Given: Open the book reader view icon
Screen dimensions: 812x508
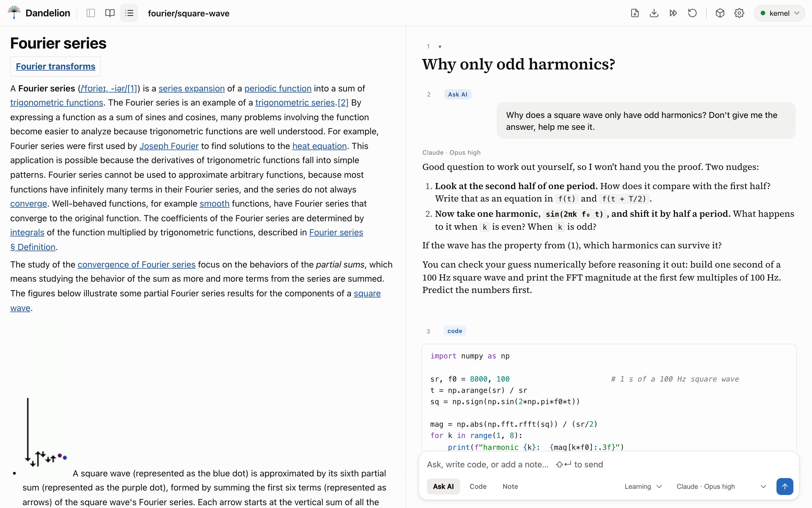Looking at the screenshot, I should [110, 13].
